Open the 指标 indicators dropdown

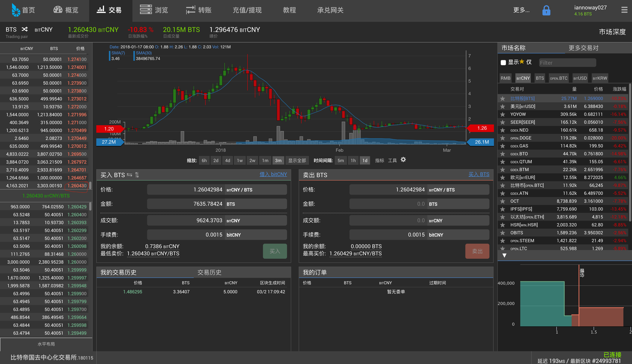click(x=379, y=161)
